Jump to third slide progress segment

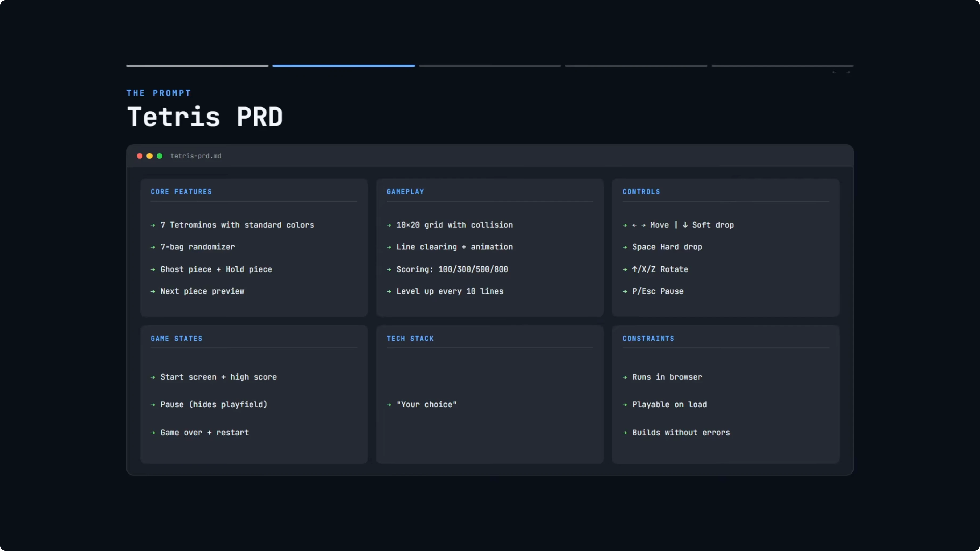[x=490, y=66]
